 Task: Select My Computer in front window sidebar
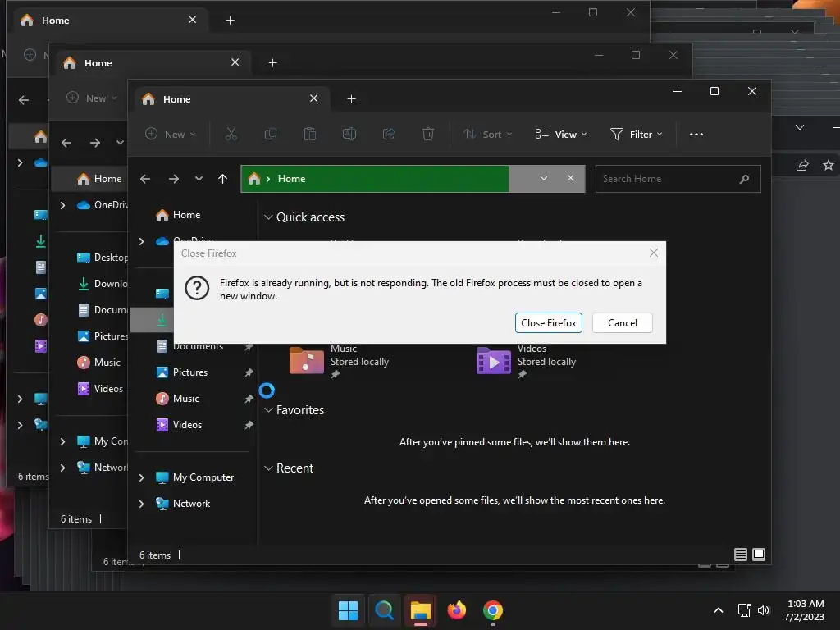pyautogui.click(x=203, y=477)
